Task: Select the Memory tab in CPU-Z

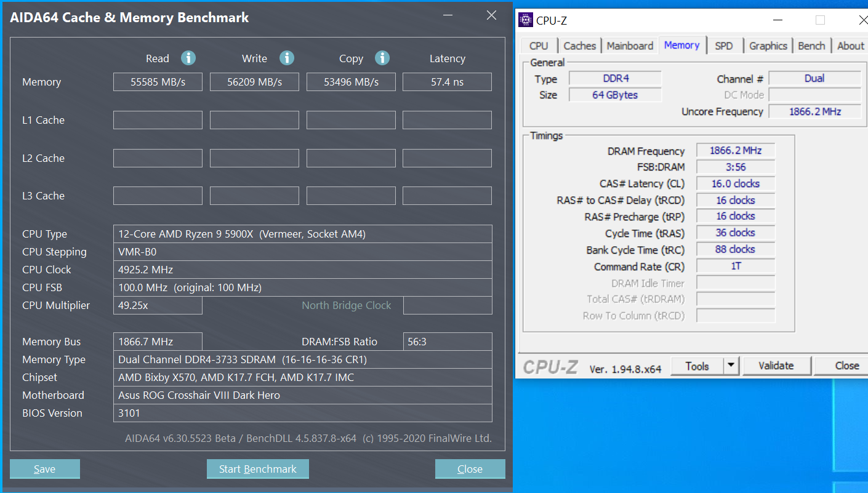Action: click(x=681, y=45)
